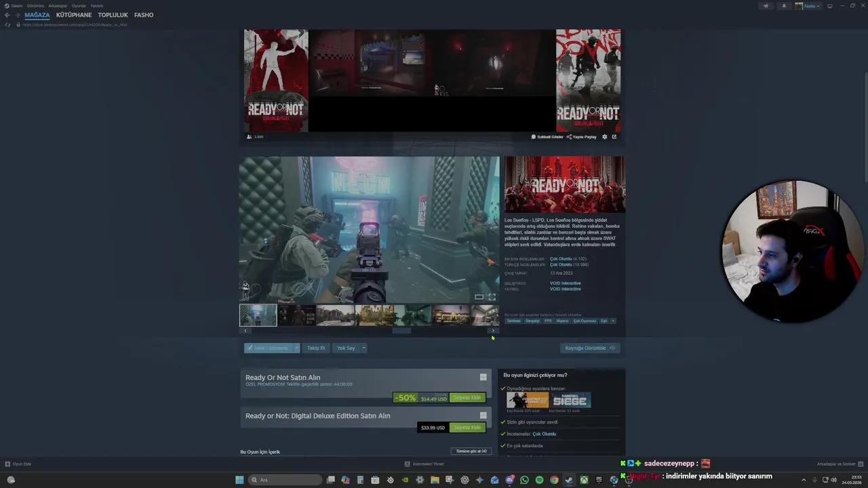Screen dimensions: 868x488
Task: Click the Add a Game plus icon
Action: pos(7,464)
